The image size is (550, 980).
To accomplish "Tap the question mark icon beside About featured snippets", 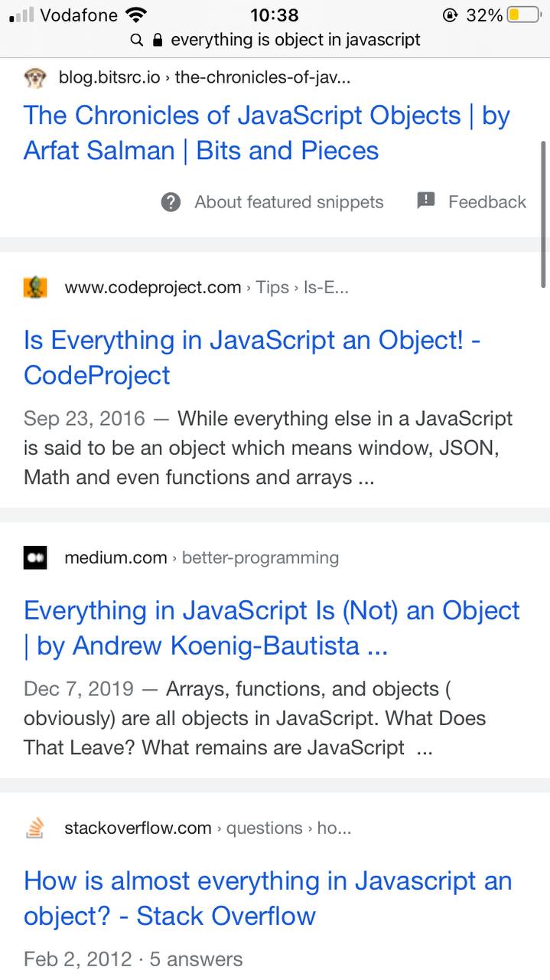I will click(171, 202).
